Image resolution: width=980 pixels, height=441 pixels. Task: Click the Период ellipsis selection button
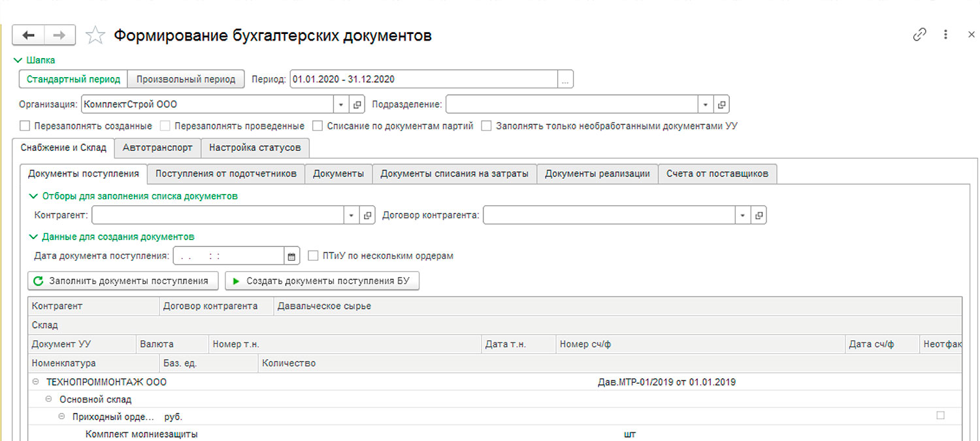click(x=565, y=79)
